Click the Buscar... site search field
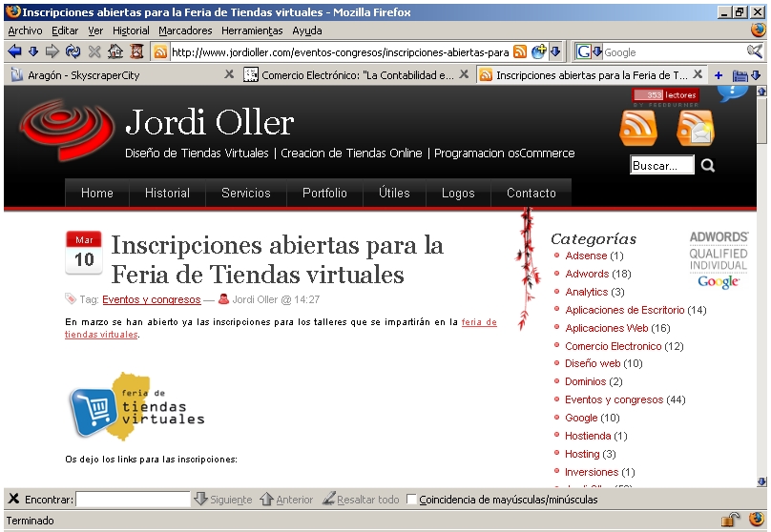 click(x=662, y=165)
